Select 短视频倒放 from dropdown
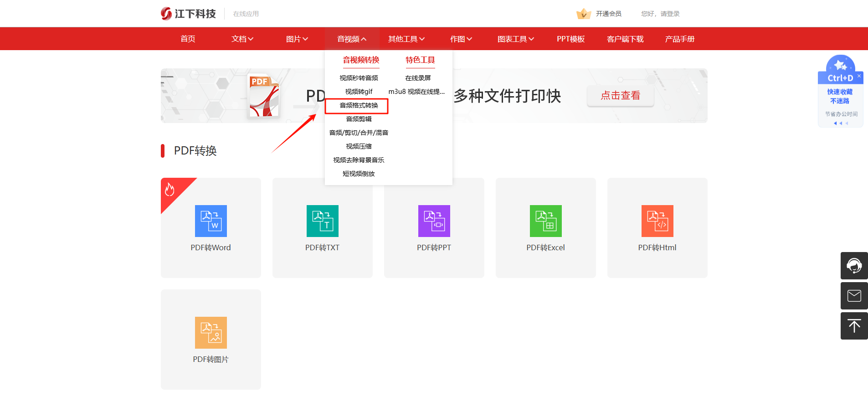Screen dimensions: 868x402 click(359, 174)
